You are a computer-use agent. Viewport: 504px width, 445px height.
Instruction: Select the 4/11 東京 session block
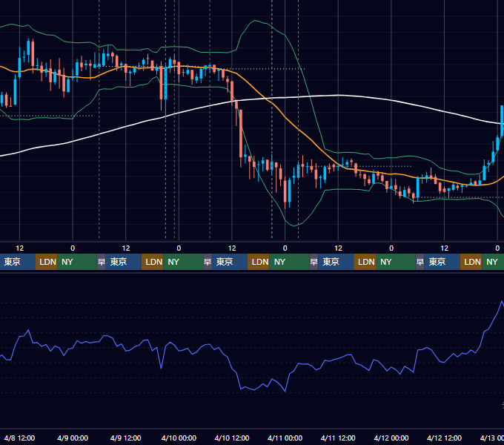pyautogui.click(x=336, y=262)
